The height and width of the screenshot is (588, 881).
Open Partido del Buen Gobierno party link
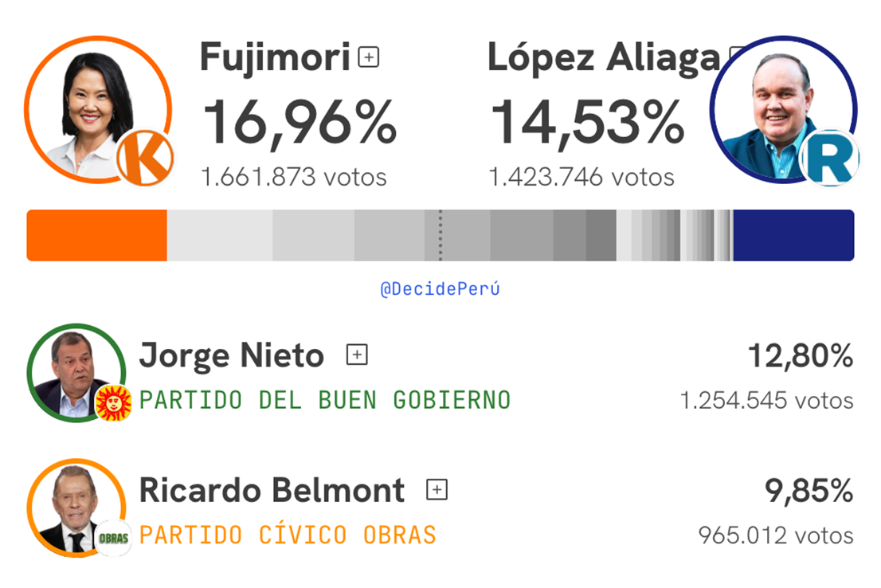pyautogui.click(x=325, y=399)
